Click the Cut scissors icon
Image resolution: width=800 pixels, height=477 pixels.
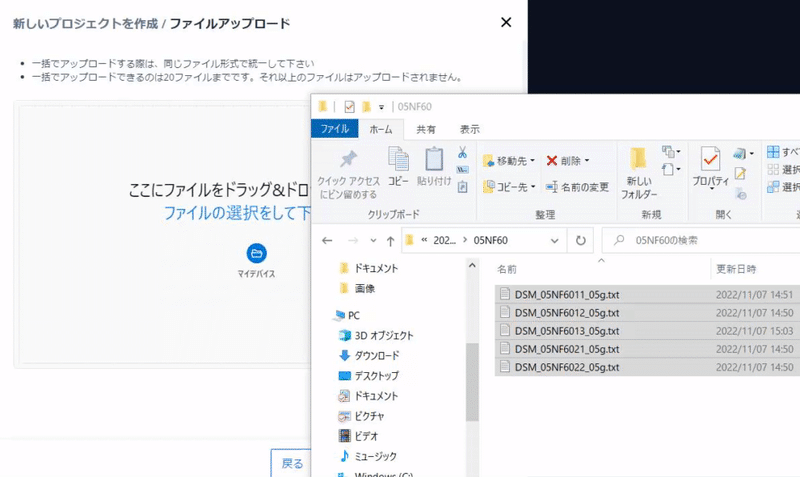click(462, 152)
